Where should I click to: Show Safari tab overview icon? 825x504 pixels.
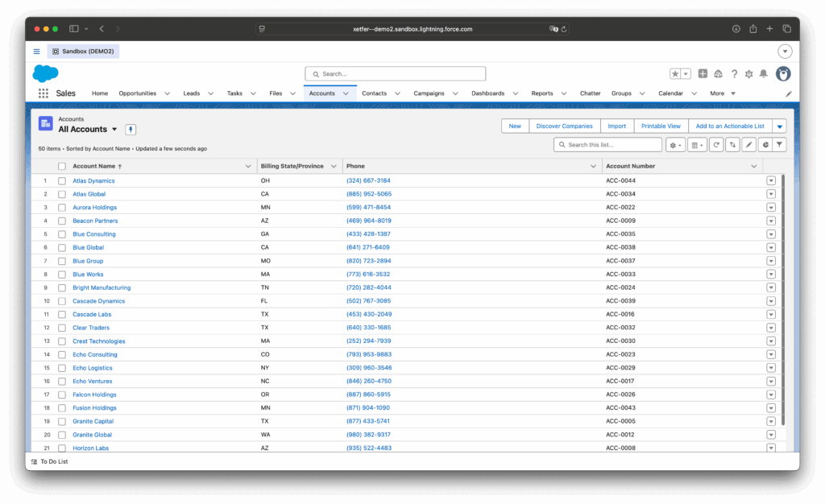786,29
